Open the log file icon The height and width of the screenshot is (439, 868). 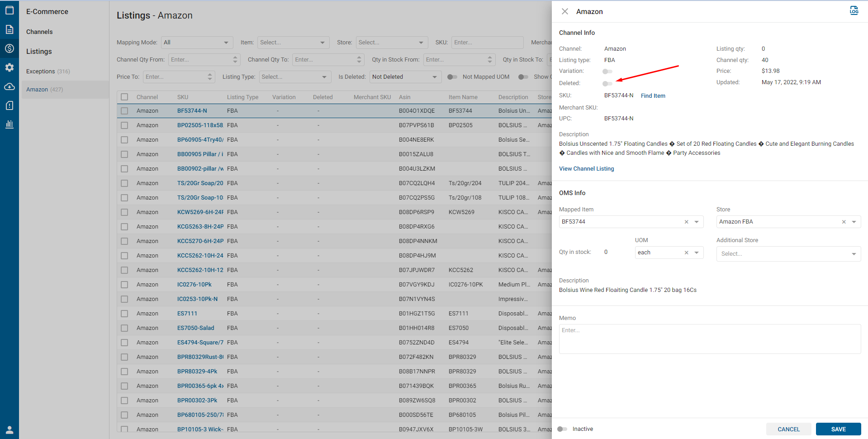(854, 11)
